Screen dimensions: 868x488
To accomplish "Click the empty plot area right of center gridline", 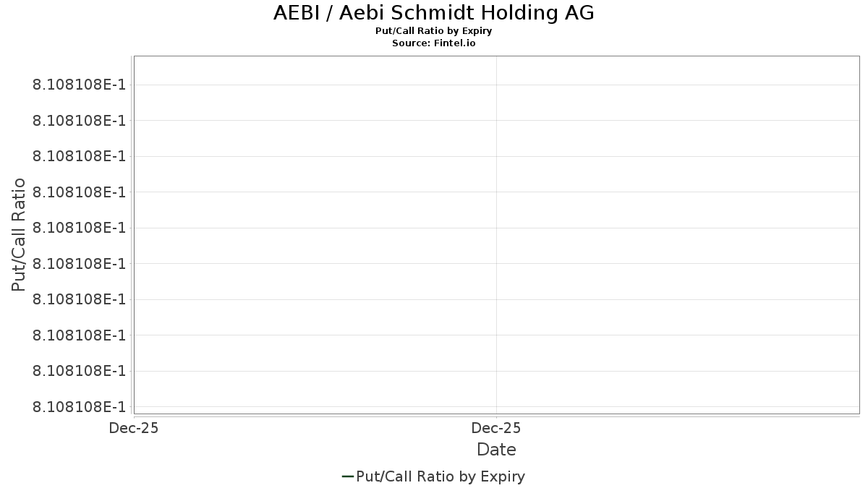I will point(678,246).
